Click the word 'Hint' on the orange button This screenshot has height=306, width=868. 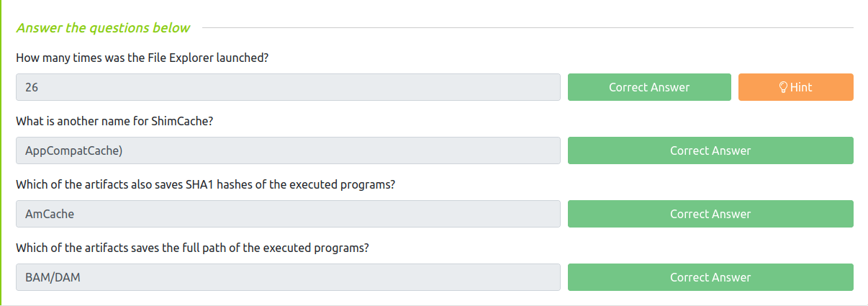(x=801, y=87)
